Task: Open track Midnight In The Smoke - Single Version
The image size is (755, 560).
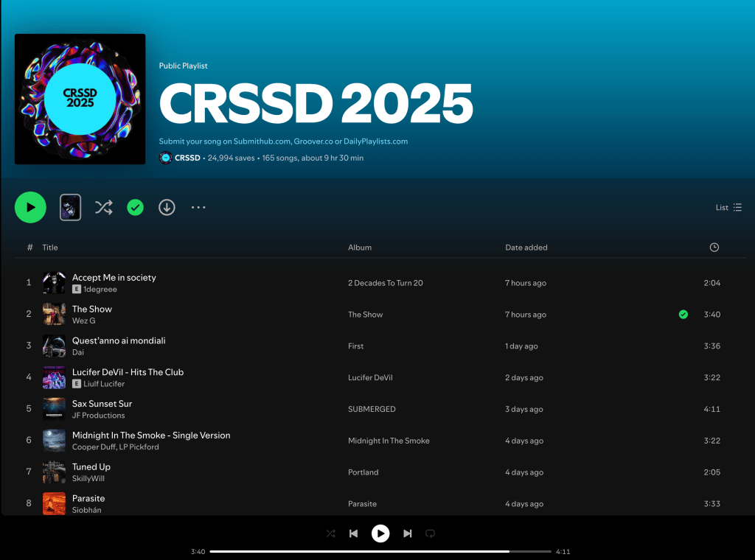Action: [x=151, y=435]
